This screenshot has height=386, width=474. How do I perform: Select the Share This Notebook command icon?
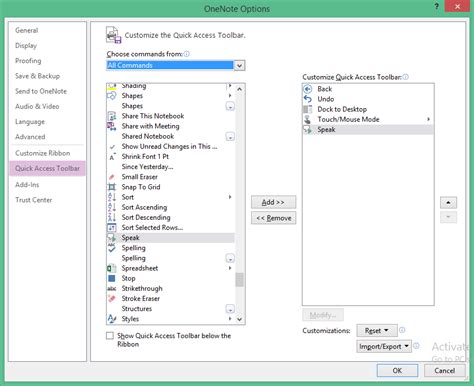coord(112,116)
